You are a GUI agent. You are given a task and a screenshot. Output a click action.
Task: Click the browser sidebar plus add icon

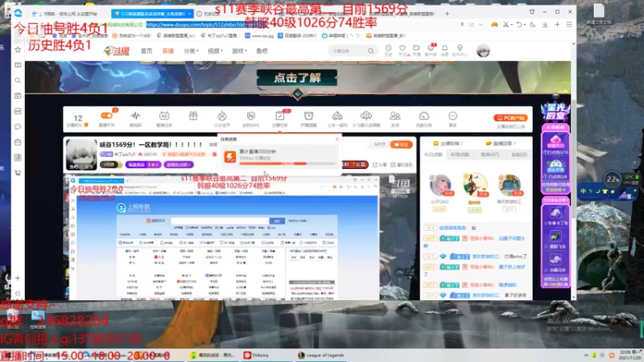point(18,278)
